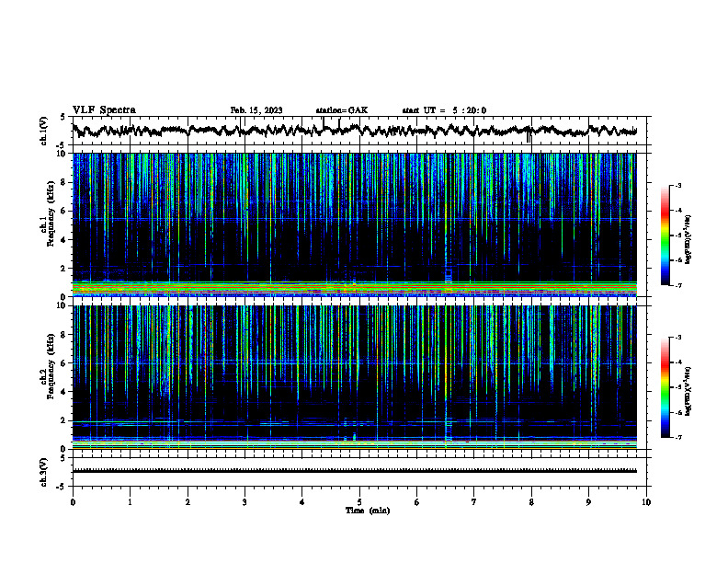Click the ch.2 spectrogram color scale bar
The width and height of the screenshot is (728, 563).
click(665, 387)
